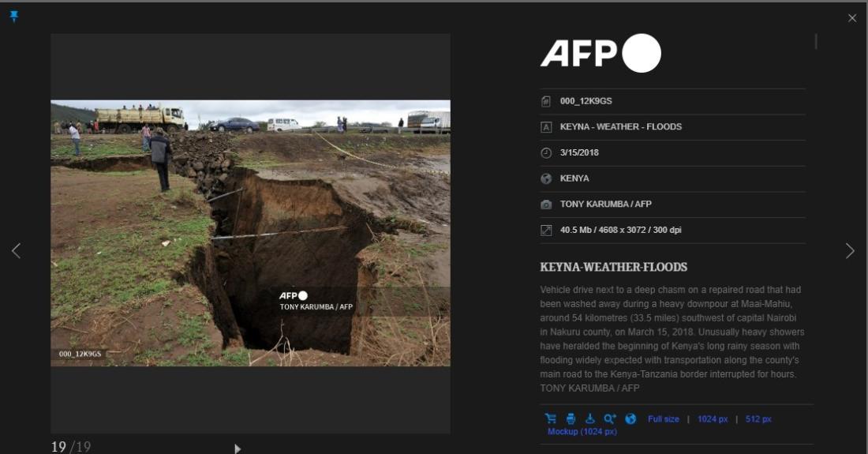Click the print icon below the caption
The height and width of the screenshot is (454, 868).
point(571,419)
